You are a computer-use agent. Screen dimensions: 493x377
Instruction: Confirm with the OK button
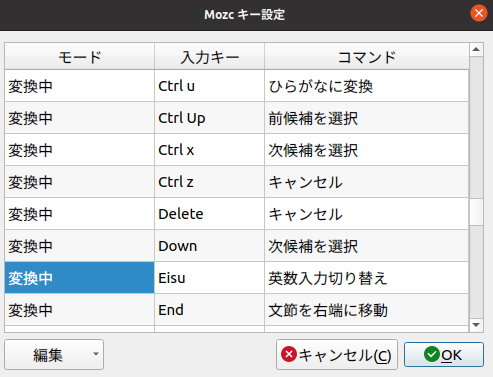pyautogui.click(x=444, y=354)
